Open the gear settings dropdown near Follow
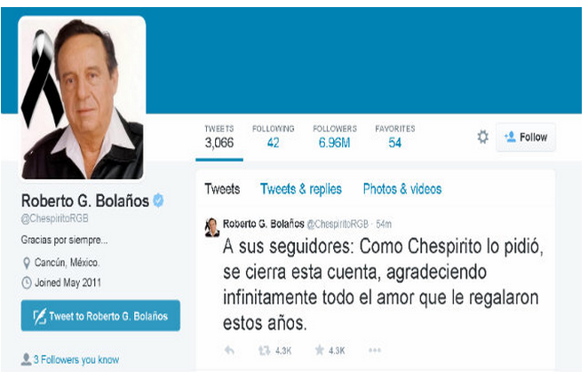Screen dimensions: 588x378 pyautogui.click(x=482, y=137)
